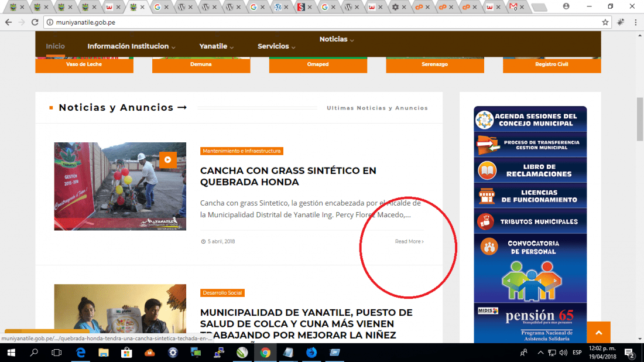Expand the Yanatile dropdown arrow
The width and height of the screenshot is (644, 362).
click(232, 47)
